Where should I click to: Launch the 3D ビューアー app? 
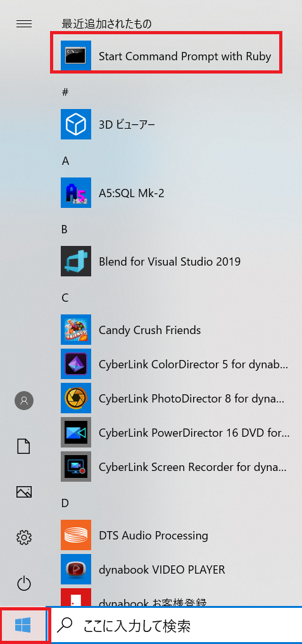166,124
